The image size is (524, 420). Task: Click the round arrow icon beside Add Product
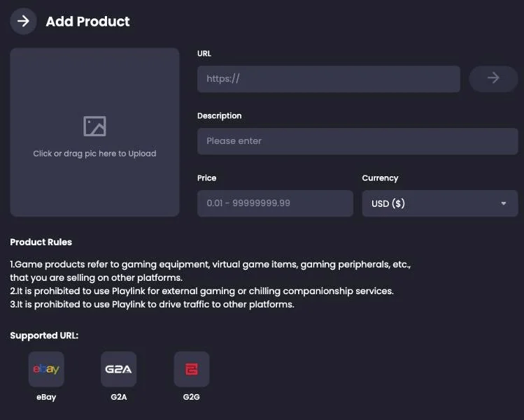(23, 21)
